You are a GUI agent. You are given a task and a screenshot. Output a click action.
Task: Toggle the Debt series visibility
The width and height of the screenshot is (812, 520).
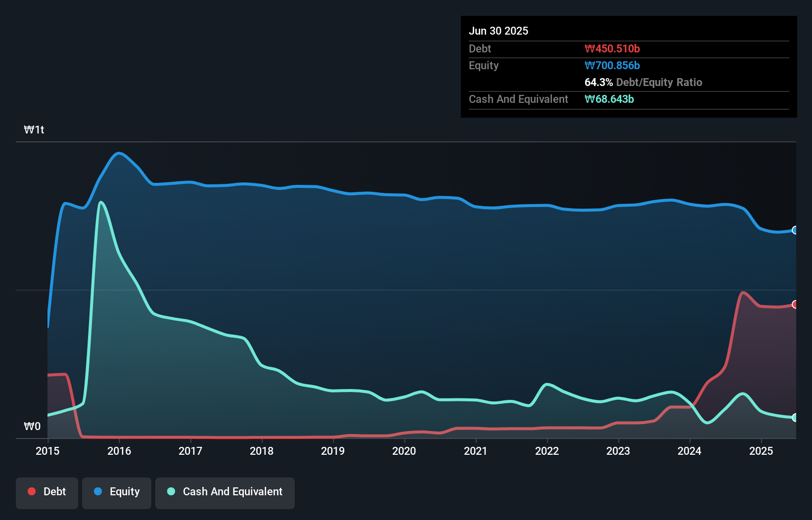[47, 491]
